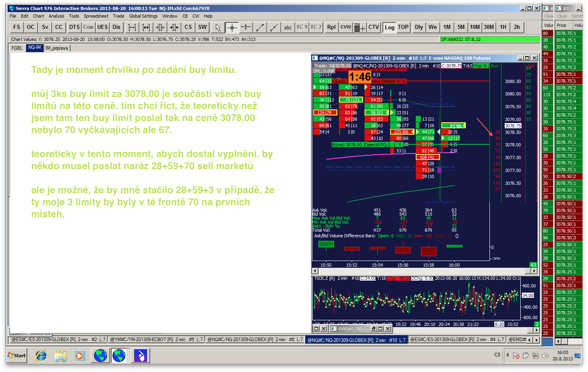Click the TOP toolbar button
The image size is (588, 372).
click(x=403, y=27)
